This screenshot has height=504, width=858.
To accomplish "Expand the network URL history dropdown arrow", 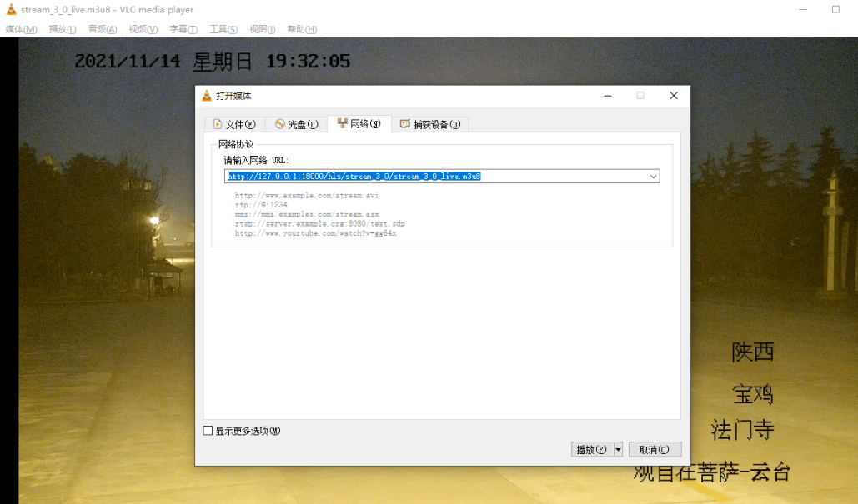I will click(653, 177).
